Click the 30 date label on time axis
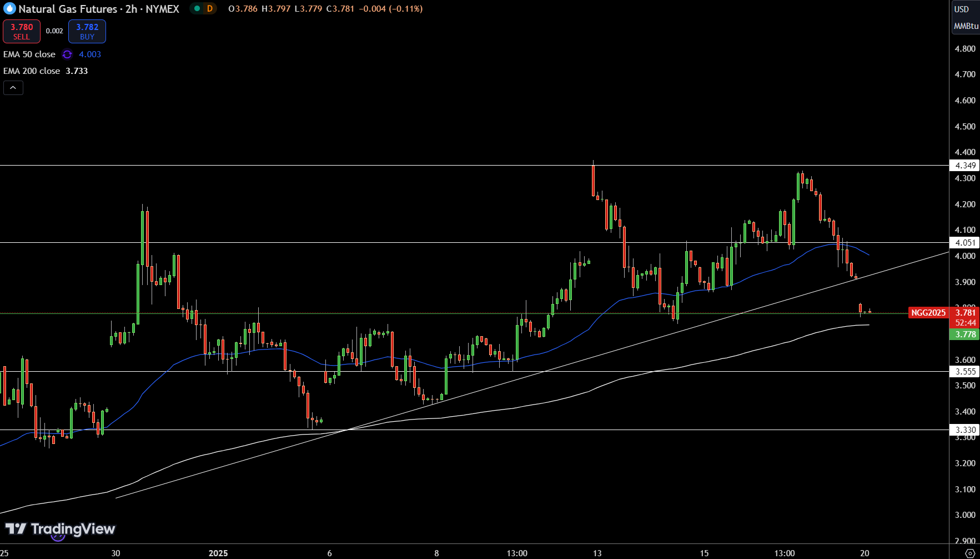 click(115, 553)
